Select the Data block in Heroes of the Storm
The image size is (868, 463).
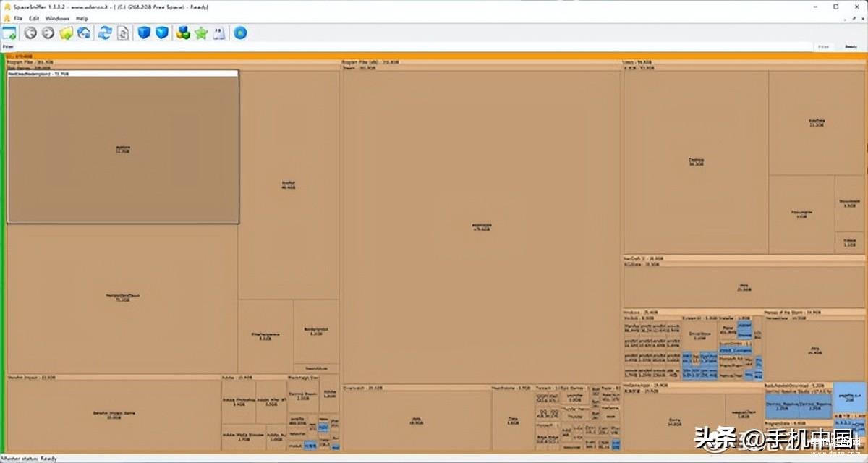point(815,351)
